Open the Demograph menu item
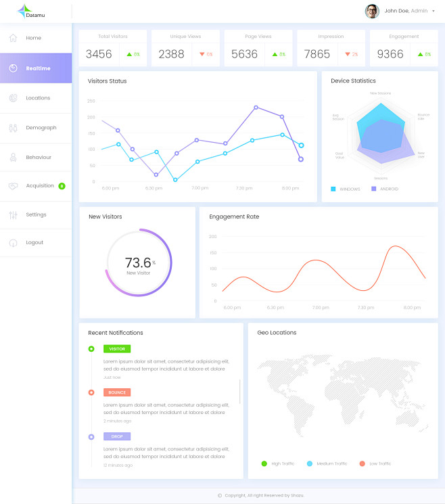Screen dimensions: 445x504 36,128
